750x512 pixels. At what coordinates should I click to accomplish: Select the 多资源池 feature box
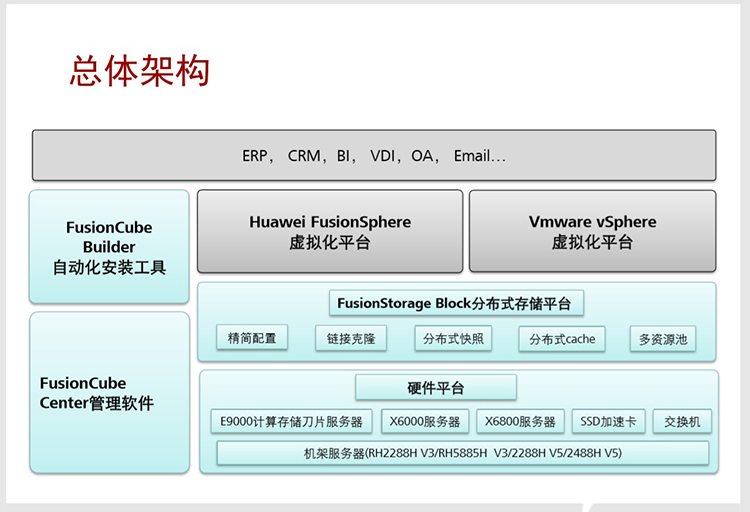(663, 339)
